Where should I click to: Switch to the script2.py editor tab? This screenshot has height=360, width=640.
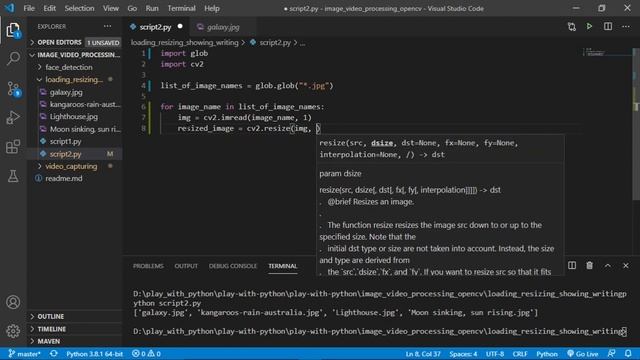[156, 27]
